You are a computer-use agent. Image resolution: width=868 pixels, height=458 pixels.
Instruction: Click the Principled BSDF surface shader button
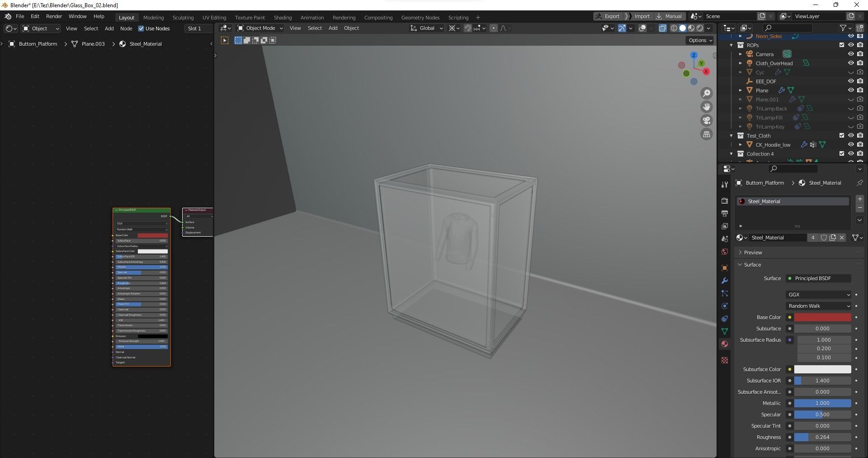tap(818, 278)
